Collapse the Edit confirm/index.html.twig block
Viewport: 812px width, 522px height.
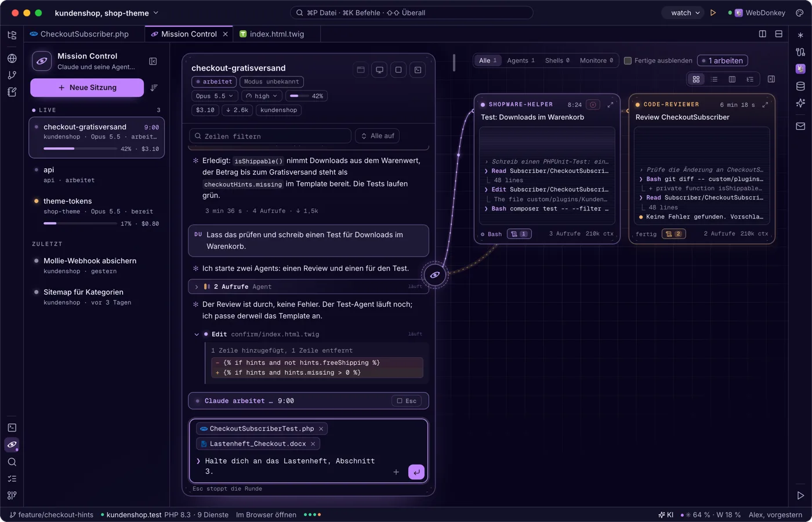[x=197, y=334]
